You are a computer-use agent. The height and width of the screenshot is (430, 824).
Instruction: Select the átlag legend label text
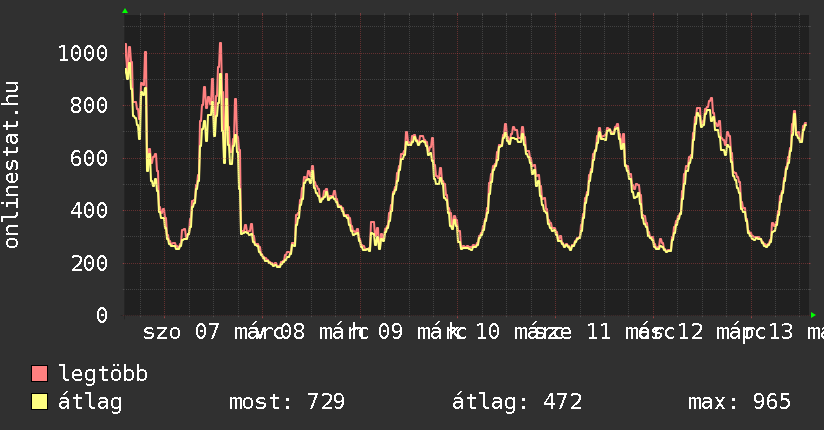[90, 402]
